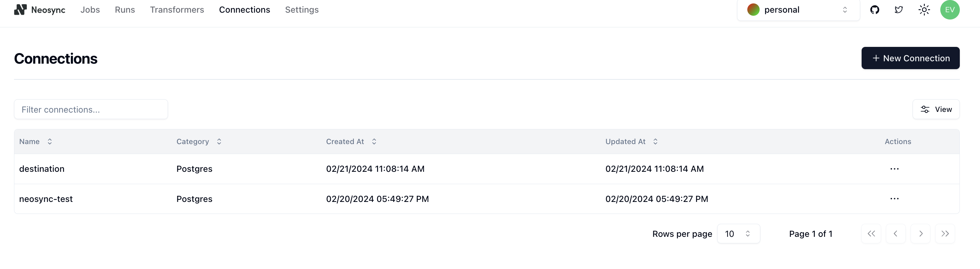
Task: Switch to the Transformers tab
Action: tap(177, 10)
